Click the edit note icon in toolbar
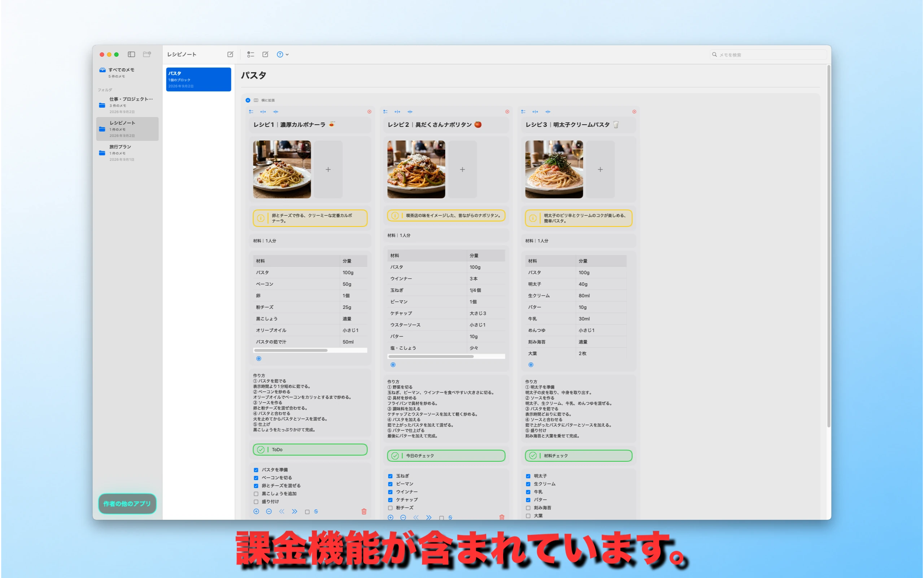 coord(265,54)
